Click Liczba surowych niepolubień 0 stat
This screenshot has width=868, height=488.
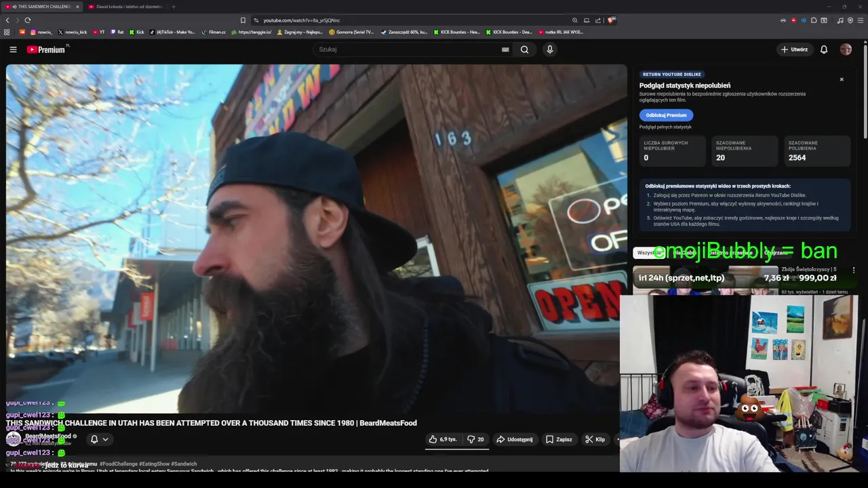point(673,151)
